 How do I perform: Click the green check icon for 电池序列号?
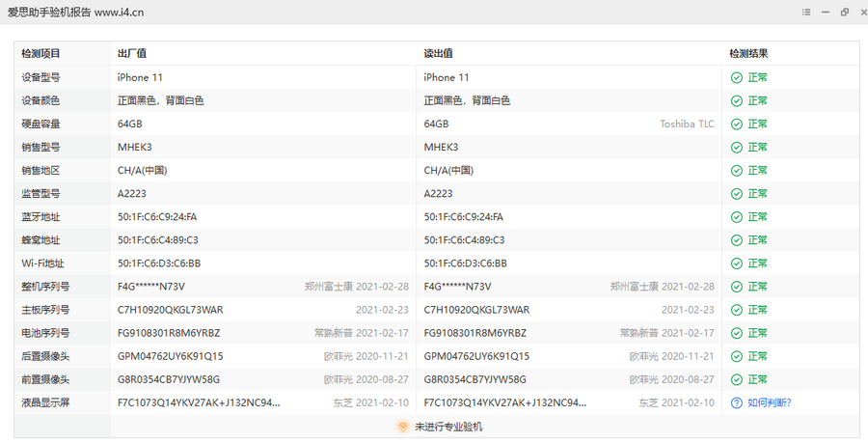click(x=737, y=333)
